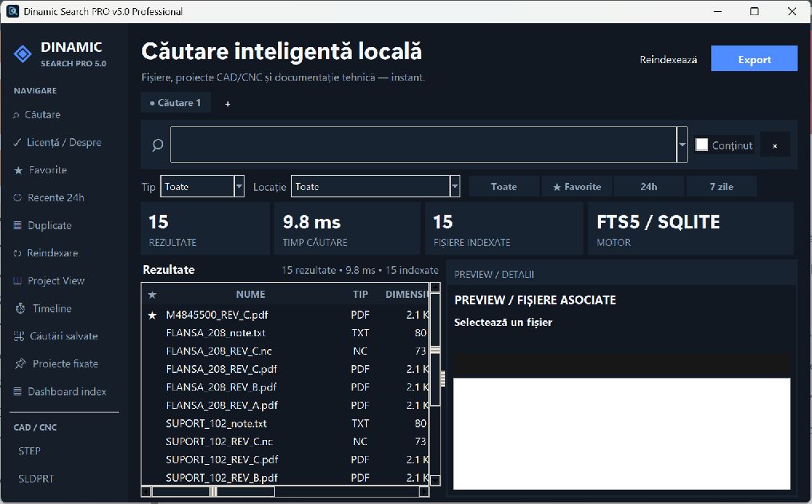
Task: Click the splitter handle beside results
Action: pos(443,379)
